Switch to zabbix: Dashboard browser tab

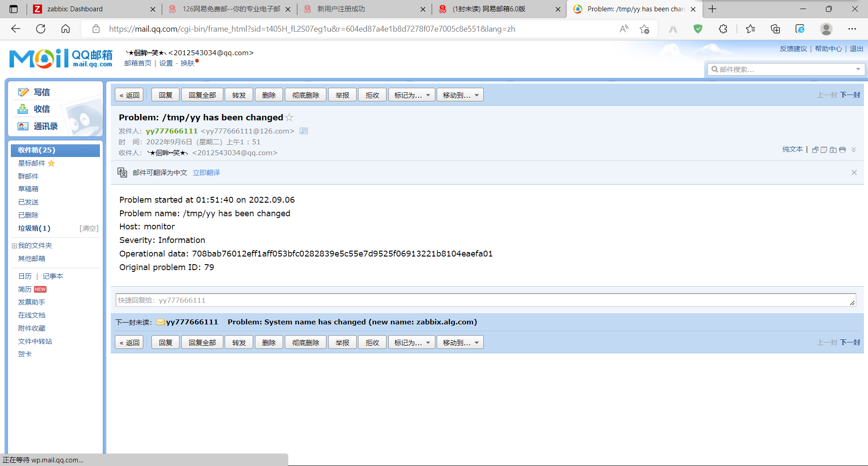click(x=93, y=9)
